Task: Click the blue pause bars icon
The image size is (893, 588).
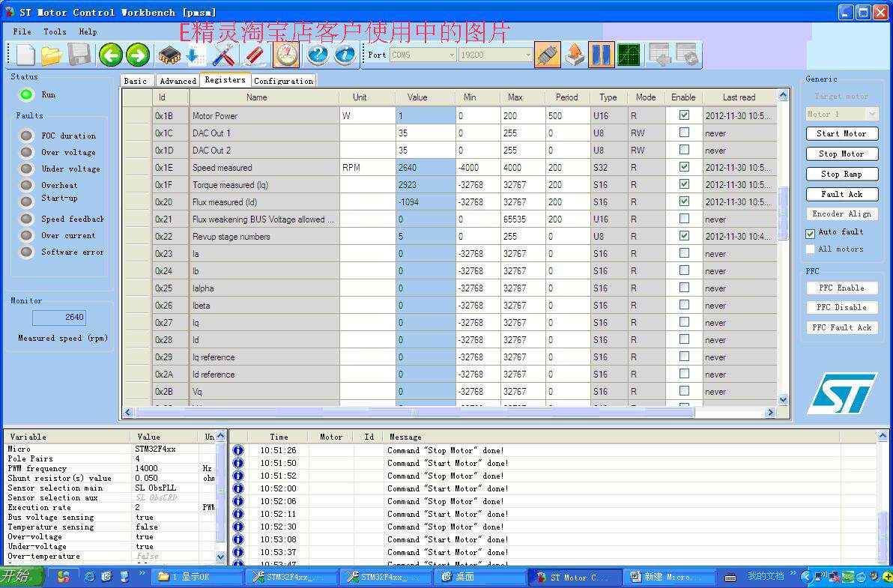Action: 602,55
